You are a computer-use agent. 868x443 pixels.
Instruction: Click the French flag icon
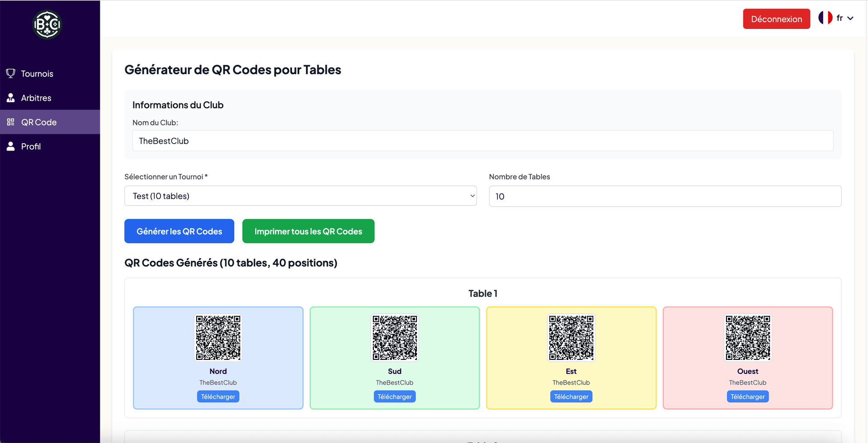coord(825,18)
